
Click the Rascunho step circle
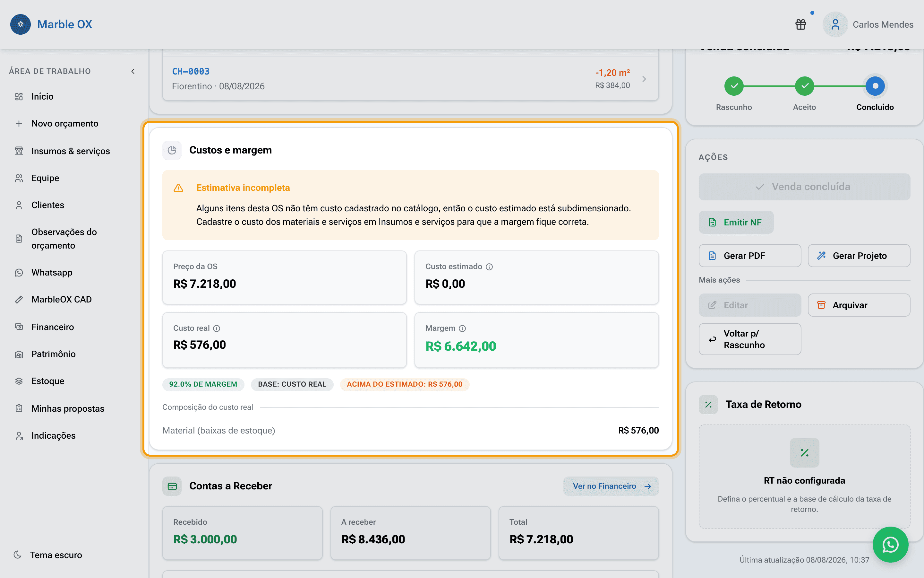pyautogui.click(x=734, y=86)
